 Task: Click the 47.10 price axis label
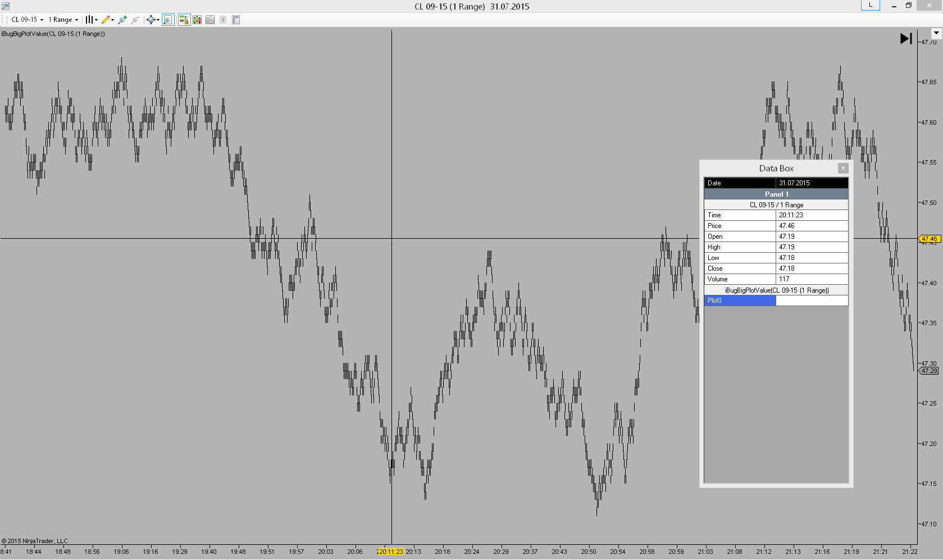point(929,524)
